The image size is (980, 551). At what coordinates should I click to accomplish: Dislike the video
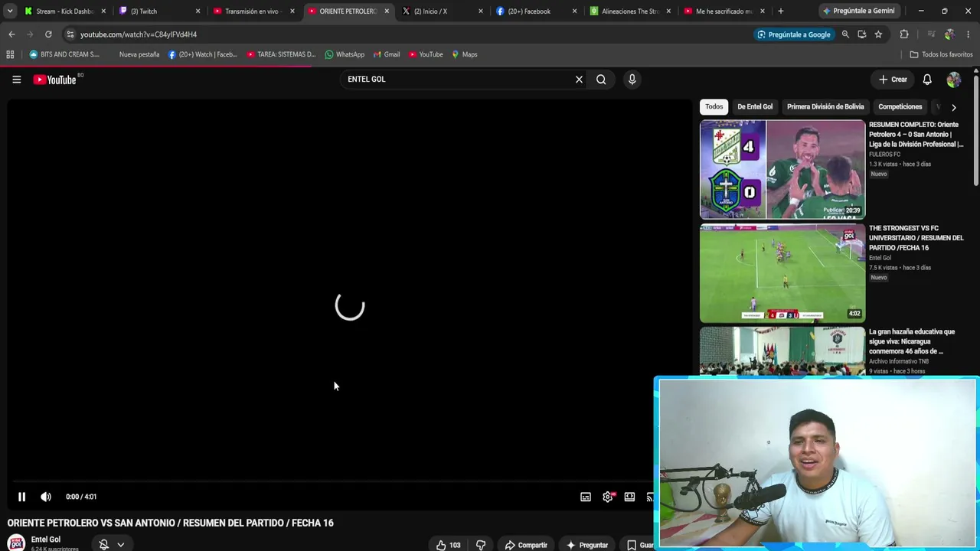[481, 545]
